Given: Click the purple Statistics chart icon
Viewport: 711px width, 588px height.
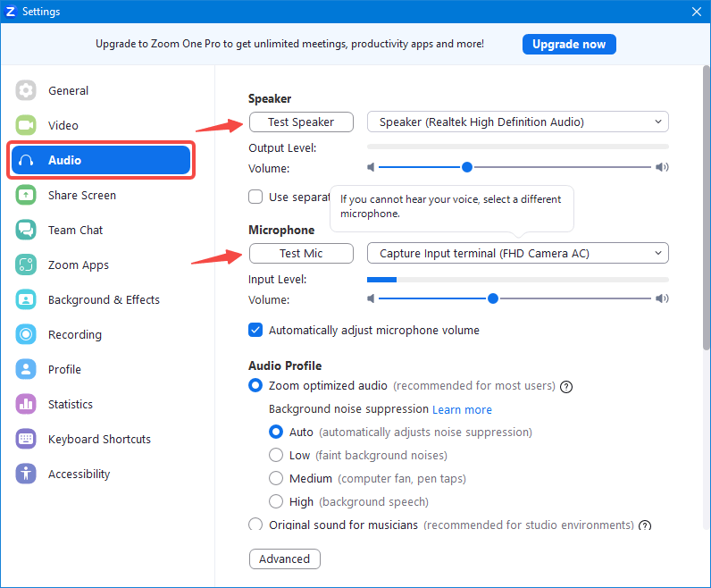Looking at the screenshot, I should coord(26,404).
